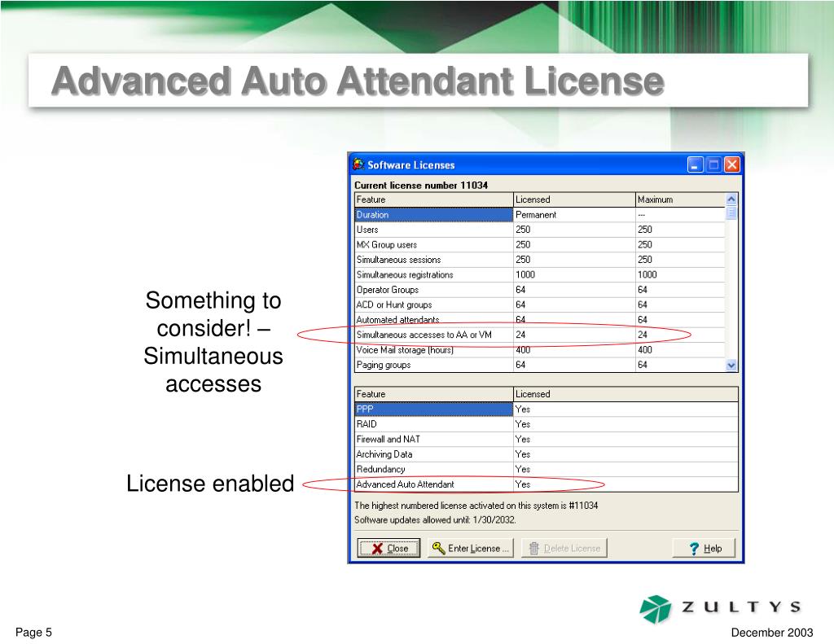Select the PPP feature row
Screen dimensions: 834x644
pyautogui.click(x=546, y=409)
